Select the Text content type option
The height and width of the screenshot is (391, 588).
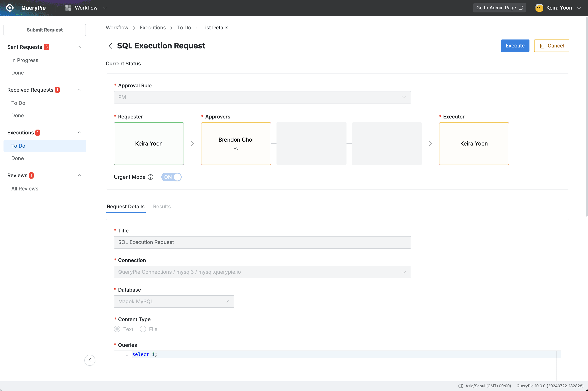117,329
